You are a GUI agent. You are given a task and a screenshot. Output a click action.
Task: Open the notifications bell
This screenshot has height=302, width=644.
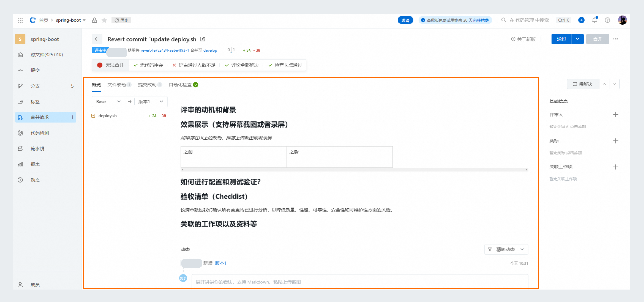click(x=594, y=20)
